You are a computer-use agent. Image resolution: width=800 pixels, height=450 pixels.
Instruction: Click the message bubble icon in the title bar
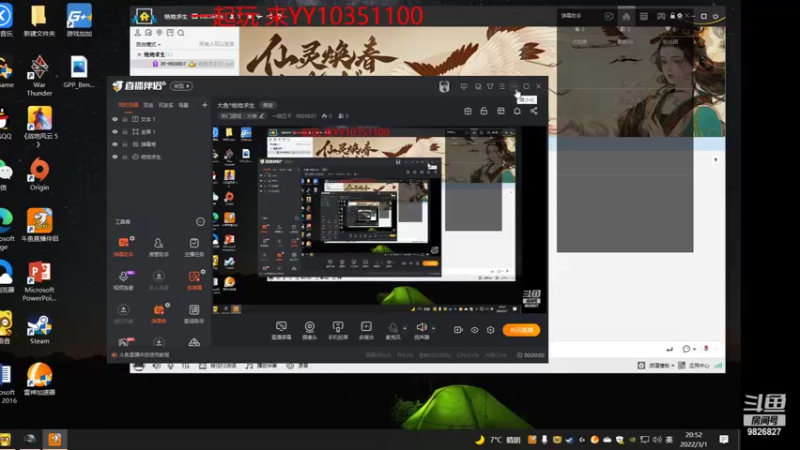tap(463, 86)
